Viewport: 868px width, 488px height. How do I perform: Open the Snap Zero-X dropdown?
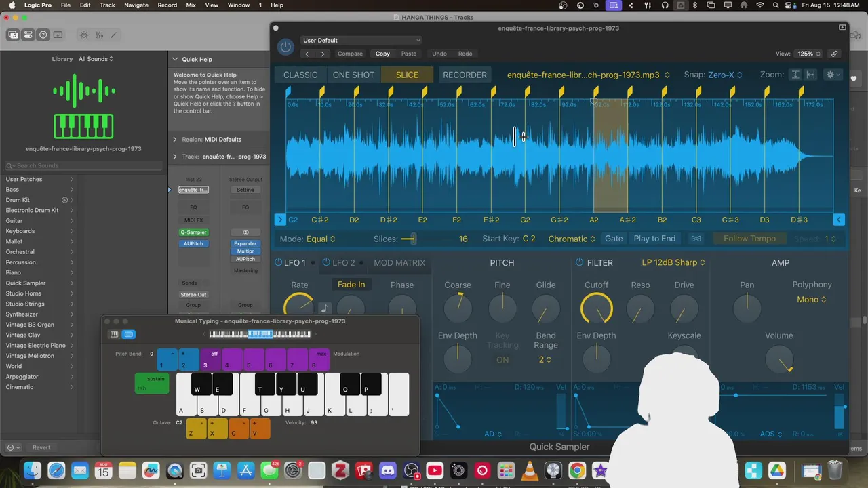pos(725,75)
